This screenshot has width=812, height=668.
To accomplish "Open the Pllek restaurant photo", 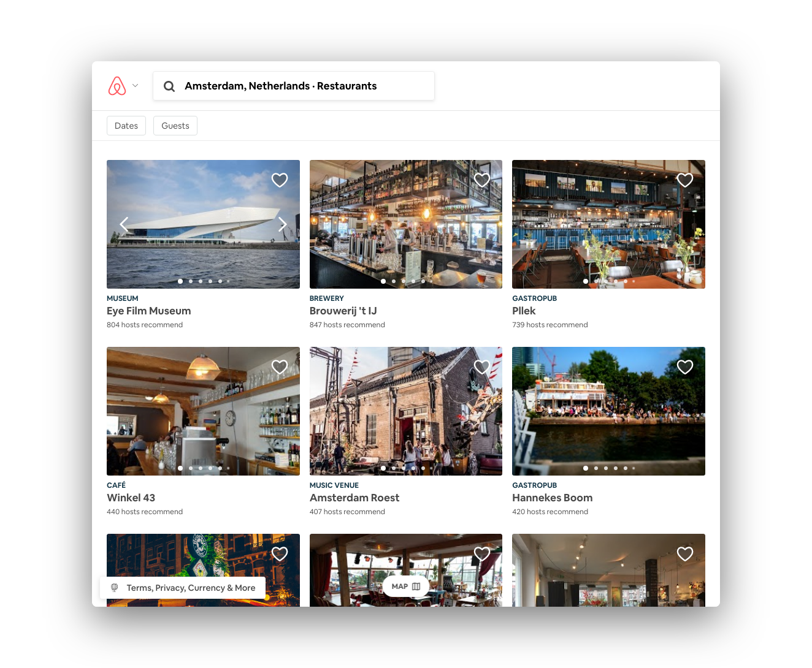I will pyautogui.click(x=608, y=224).
